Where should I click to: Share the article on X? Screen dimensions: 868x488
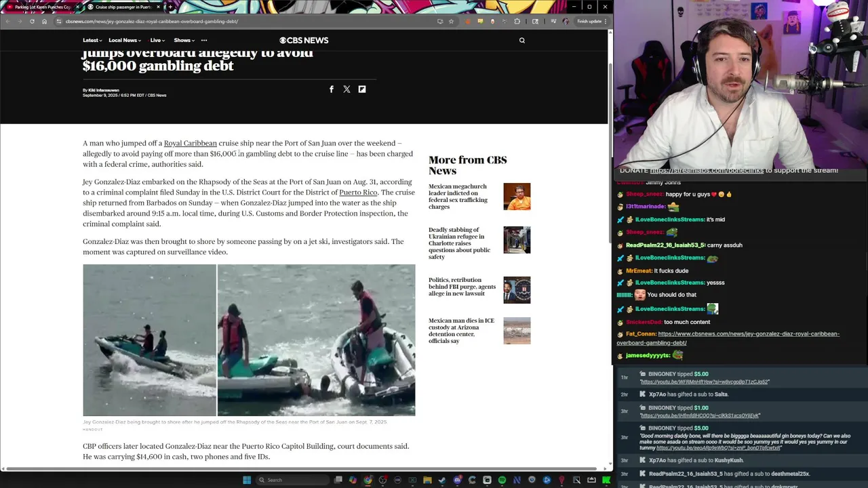coord(347,89)
